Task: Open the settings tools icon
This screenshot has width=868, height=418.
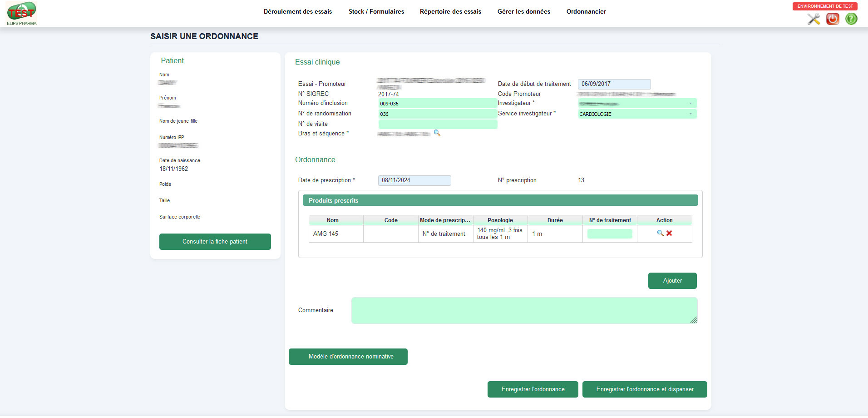Action: tap(814, 19)
